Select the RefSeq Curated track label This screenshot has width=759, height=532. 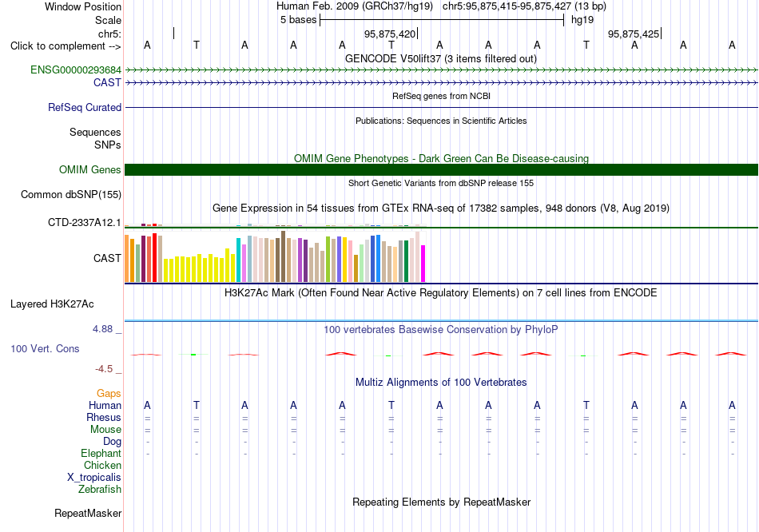pyautogui.click(x=84, y=108)
